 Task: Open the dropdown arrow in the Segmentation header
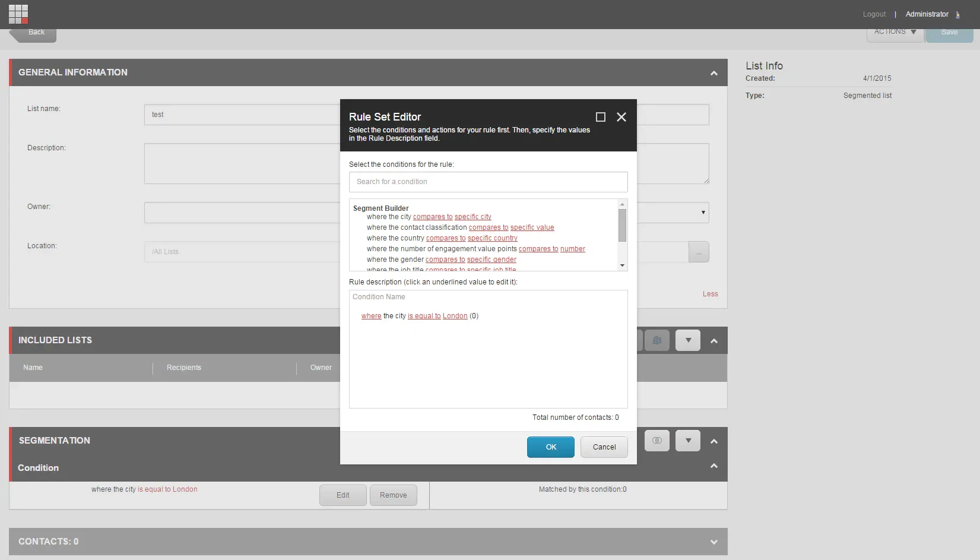(x=687, y=441)
